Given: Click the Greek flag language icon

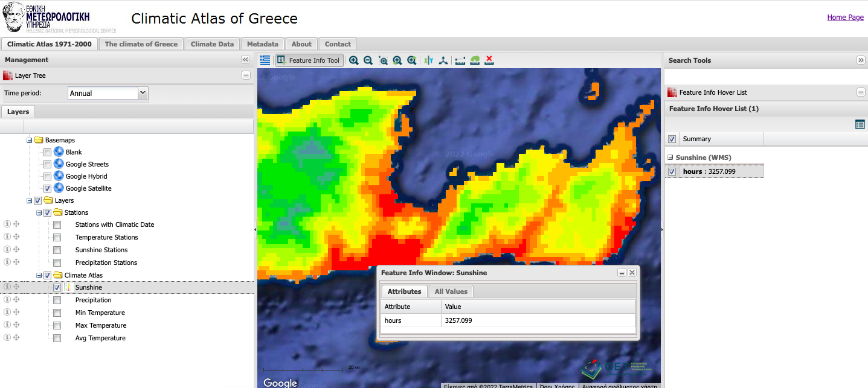Looking at the screenshot, I should (x=265, y=60).
